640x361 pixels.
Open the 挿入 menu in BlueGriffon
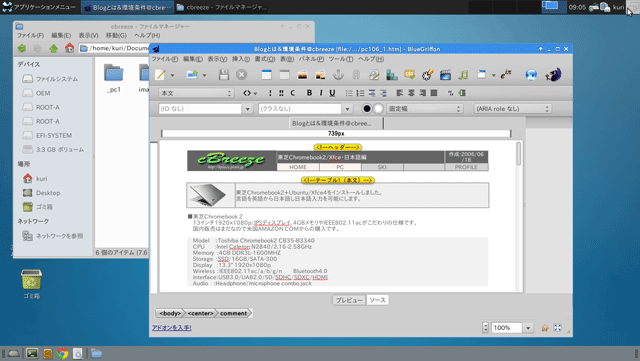[241, 59]
